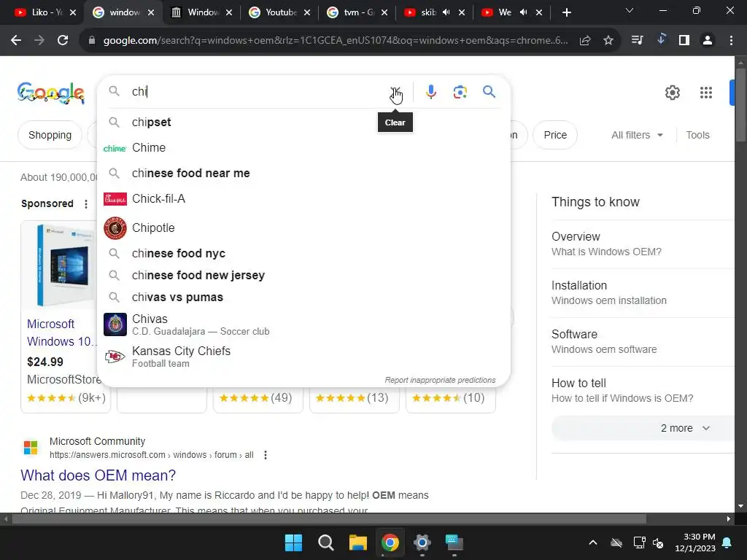This screenshot has width=747, height=560.
Task: Open the Google apps grid
Action: tap(706, 93)
